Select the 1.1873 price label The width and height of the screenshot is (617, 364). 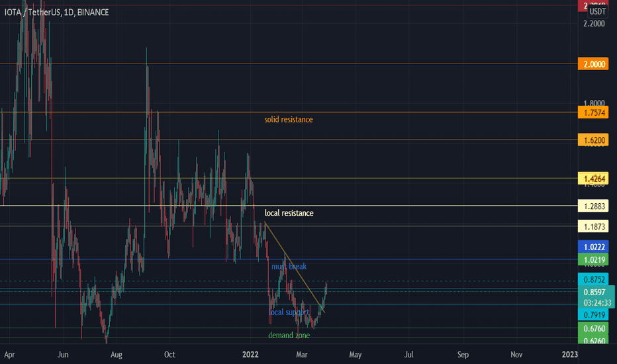point(593,226)
